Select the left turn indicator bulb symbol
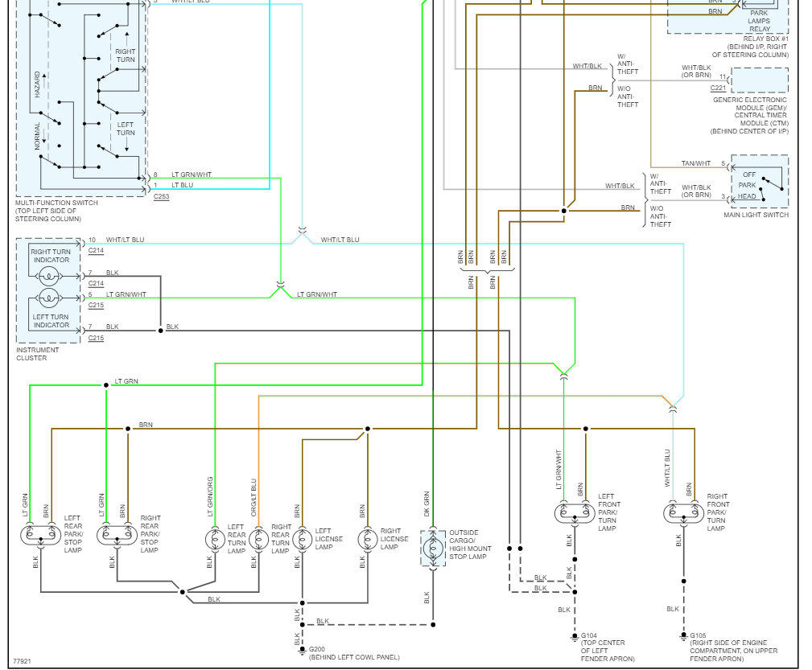812x670 pixels. pyautogui.click(x=48, y=298)
